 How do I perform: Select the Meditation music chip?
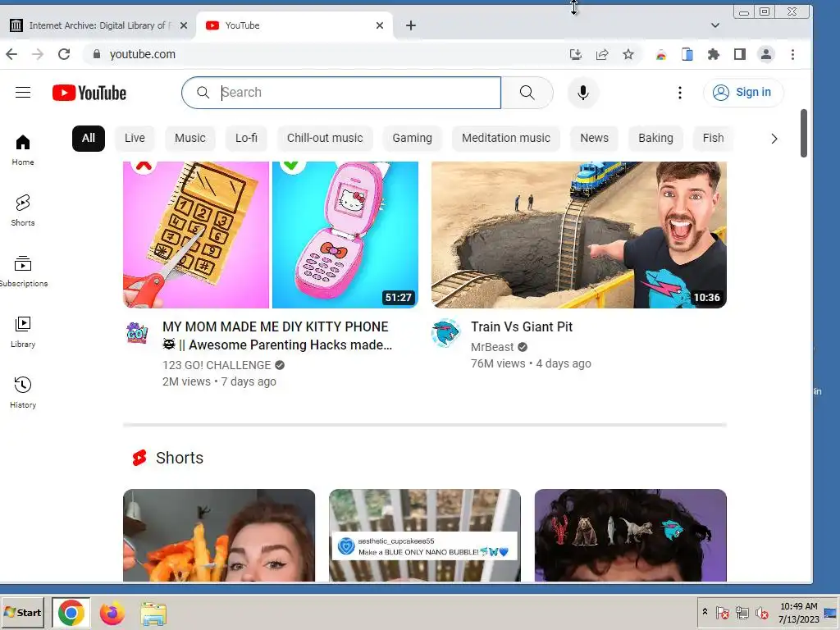click(505, 138)
